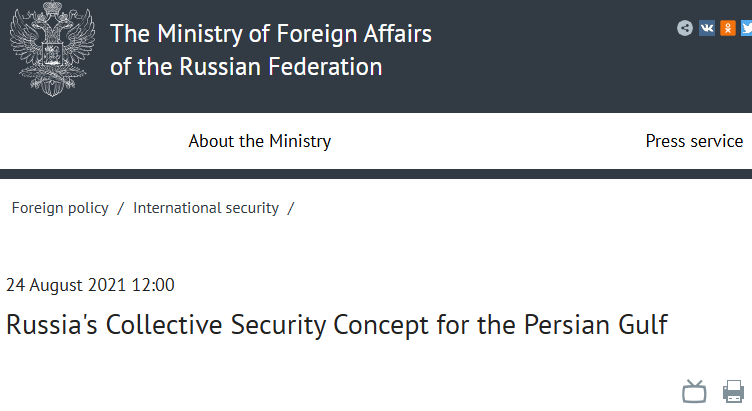This screenshot has height=411, width=752.
Task: Open the About the Ministry menu
Action: pyautogui.click(x=259, y=141)
